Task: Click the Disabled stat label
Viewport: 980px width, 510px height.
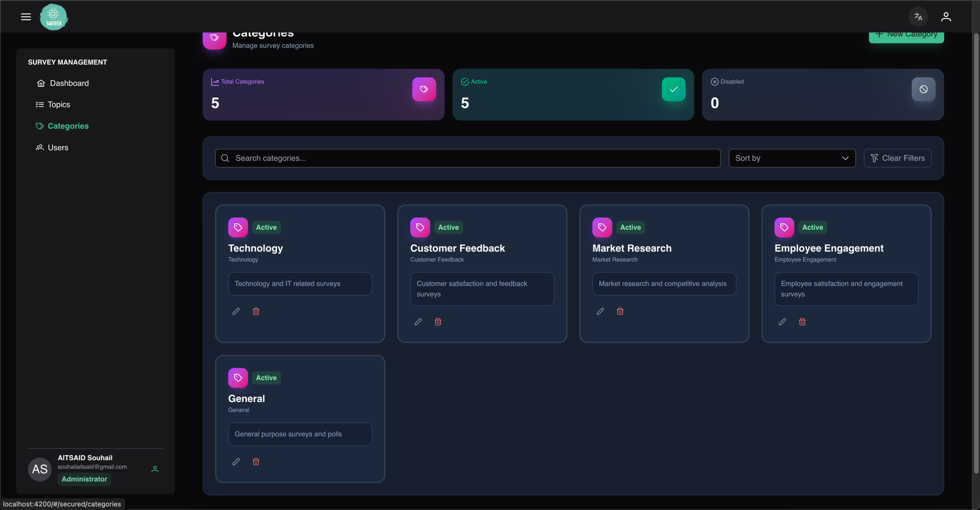Action: click(732, 82)
